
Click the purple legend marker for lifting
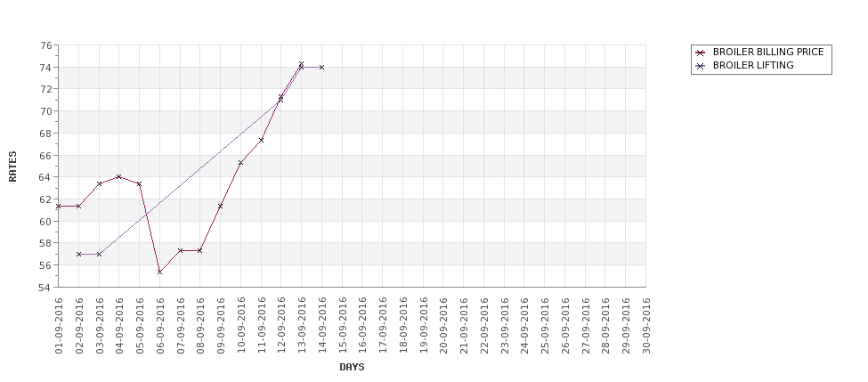(x=701, y=66)
